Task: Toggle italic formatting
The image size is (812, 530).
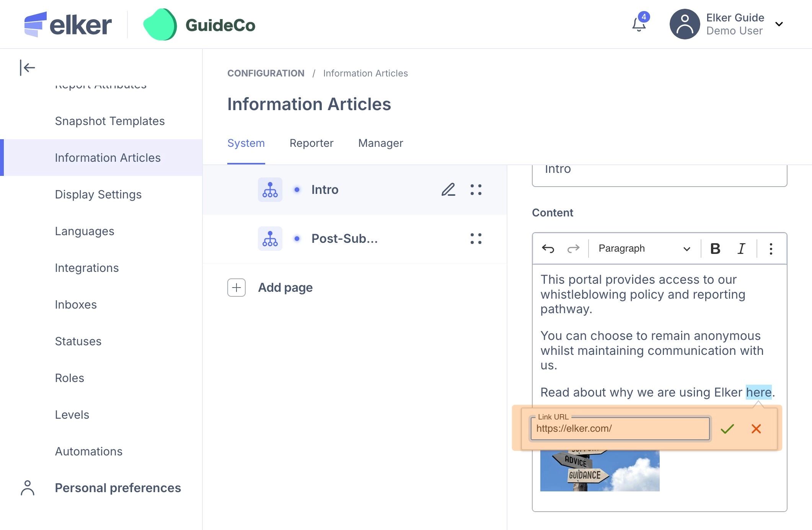Action: pyautogui.click(x=741, y=249)
